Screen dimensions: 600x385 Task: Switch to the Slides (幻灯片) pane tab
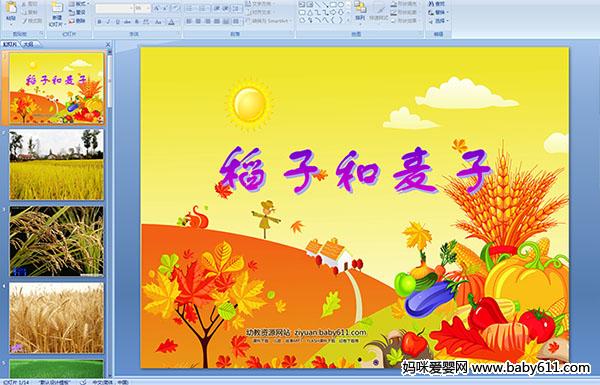[x=10, y=44]
